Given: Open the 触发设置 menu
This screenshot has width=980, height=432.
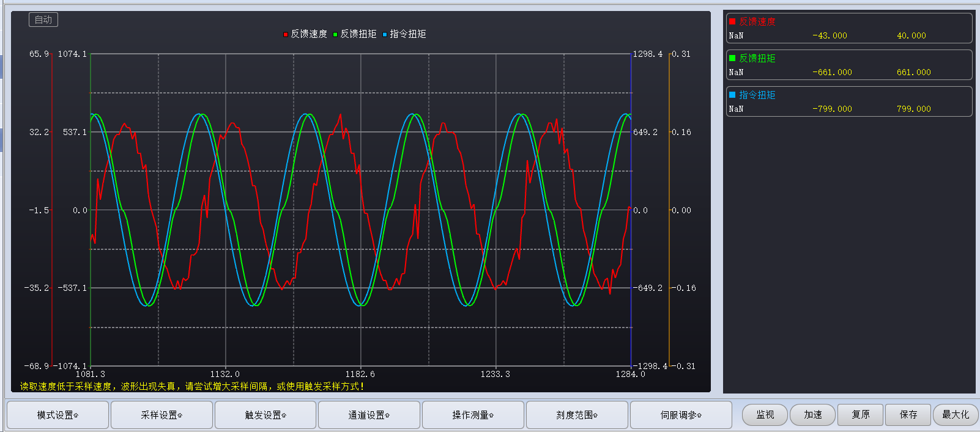Looking at the screenshot, I should click(265, 415).
